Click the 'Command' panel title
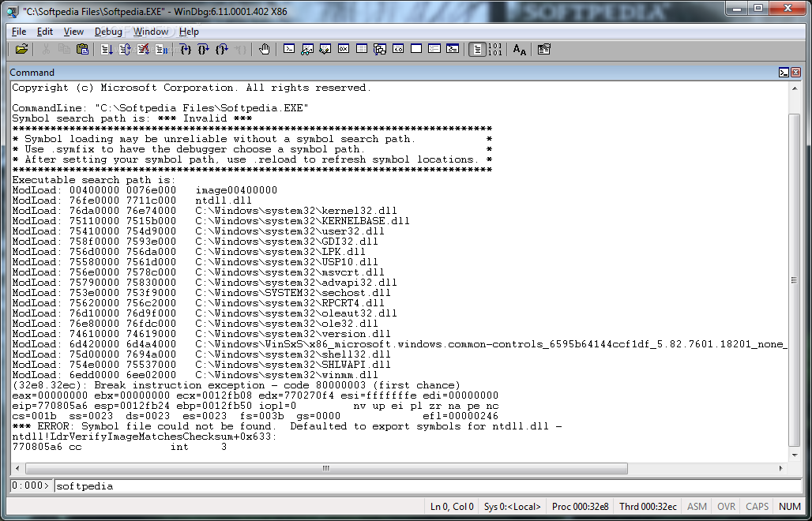 [x=32, y=73]
